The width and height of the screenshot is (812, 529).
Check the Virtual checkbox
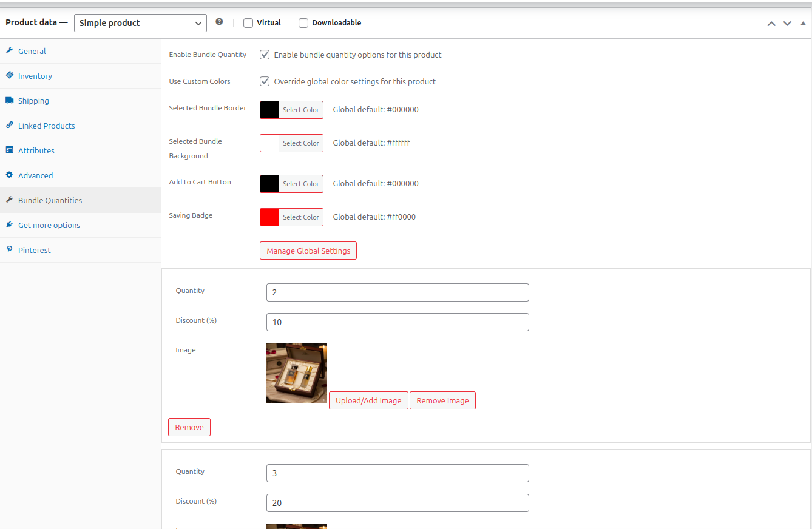coord(248,23)
